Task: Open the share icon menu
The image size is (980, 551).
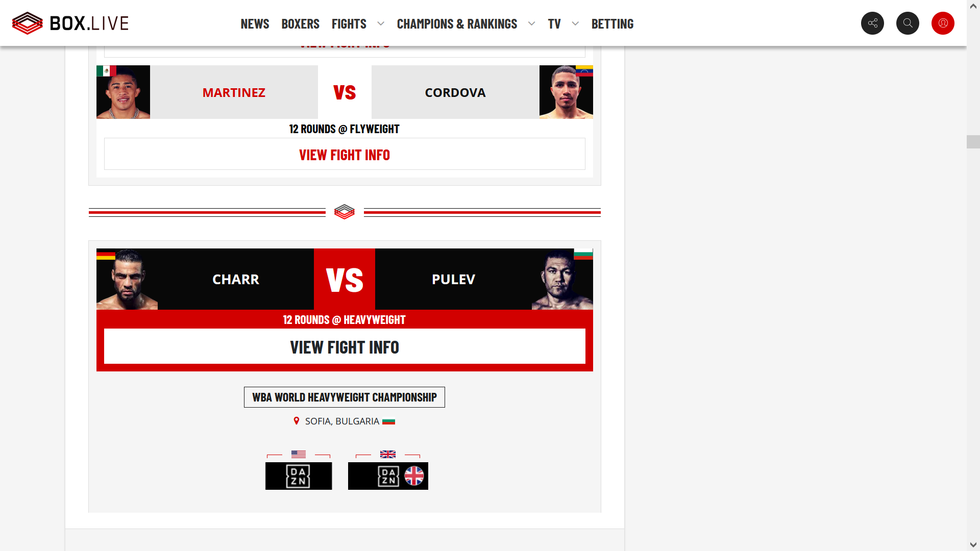Action: (x=872, y=23)
